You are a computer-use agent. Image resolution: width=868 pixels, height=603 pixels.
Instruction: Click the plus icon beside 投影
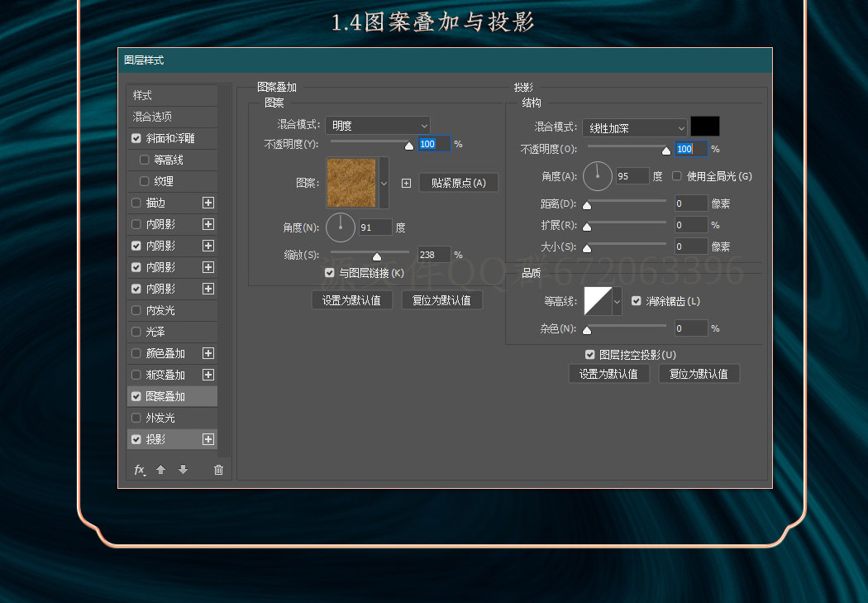click(208, 439)
